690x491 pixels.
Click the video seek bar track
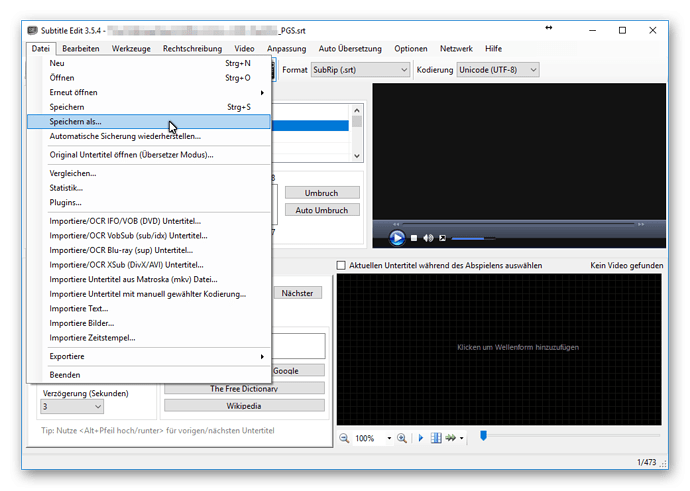click(518, 224)
